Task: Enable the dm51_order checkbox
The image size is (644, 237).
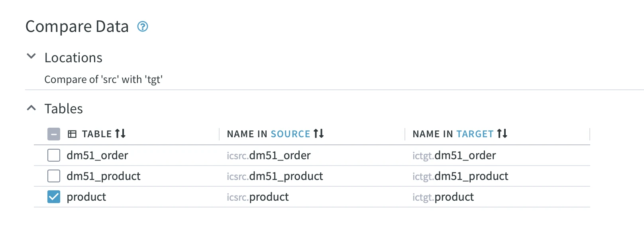Action: 53,155
